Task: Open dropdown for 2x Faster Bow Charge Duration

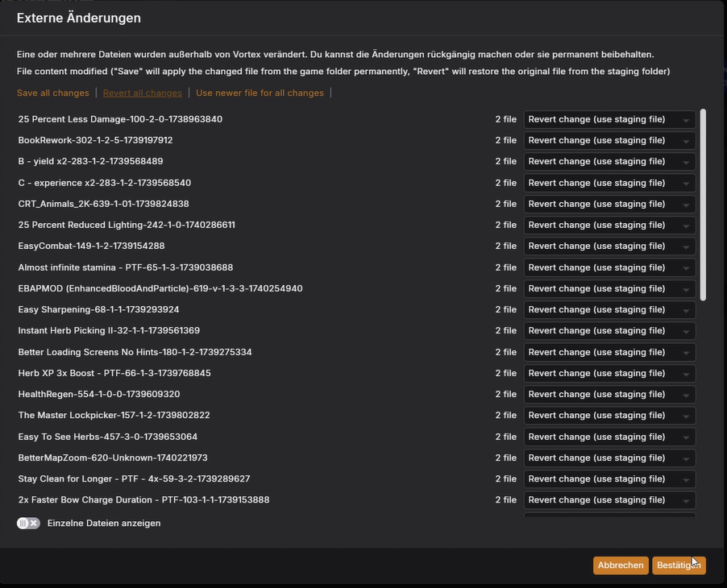Action: tap(609, 500)
